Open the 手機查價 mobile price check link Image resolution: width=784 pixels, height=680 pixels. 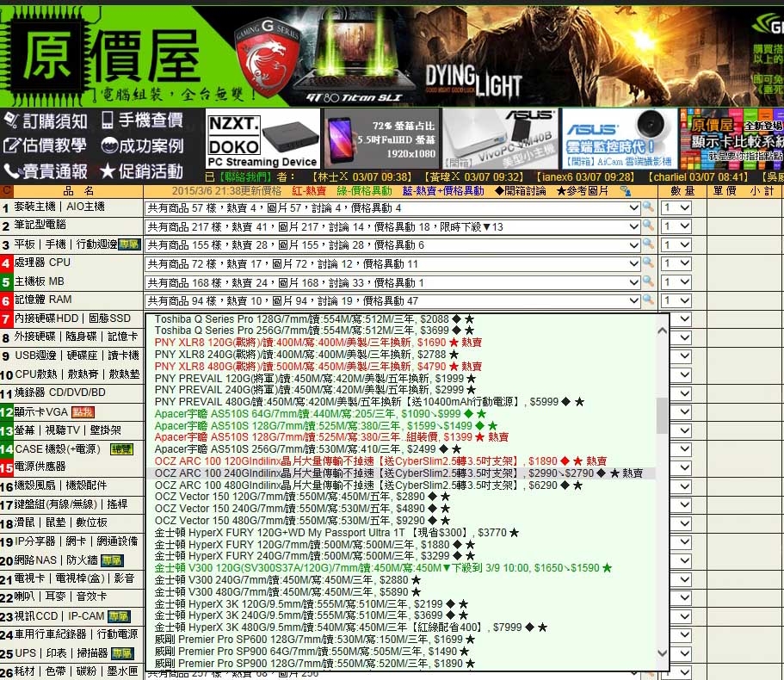(x=143, y=120)
